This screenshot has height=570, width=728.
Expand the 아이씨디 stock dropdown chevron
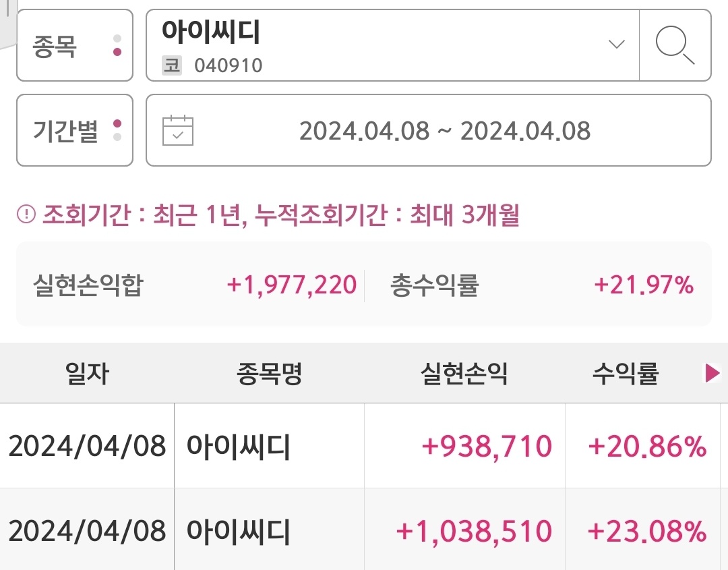617,44
